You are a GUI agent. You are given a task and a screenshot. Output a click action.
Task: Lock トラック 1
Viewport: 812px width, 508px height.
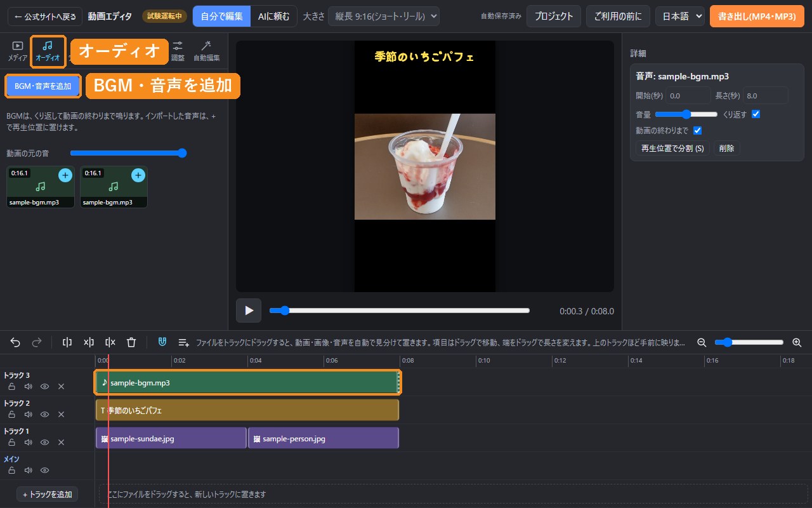click(x=11, y=442)
